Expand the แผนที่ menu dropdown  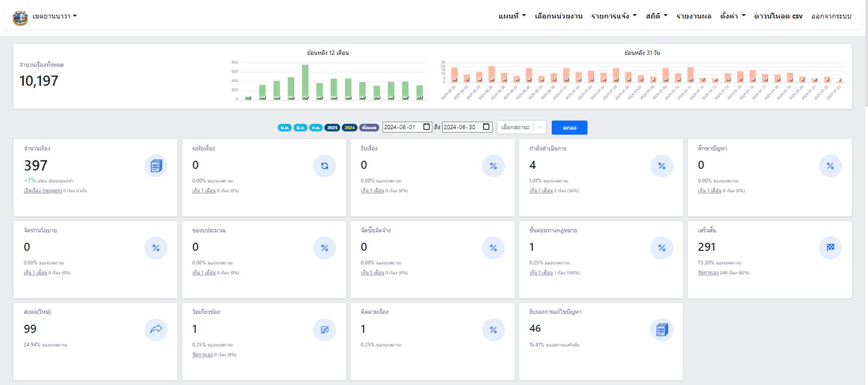coord(512,16)
